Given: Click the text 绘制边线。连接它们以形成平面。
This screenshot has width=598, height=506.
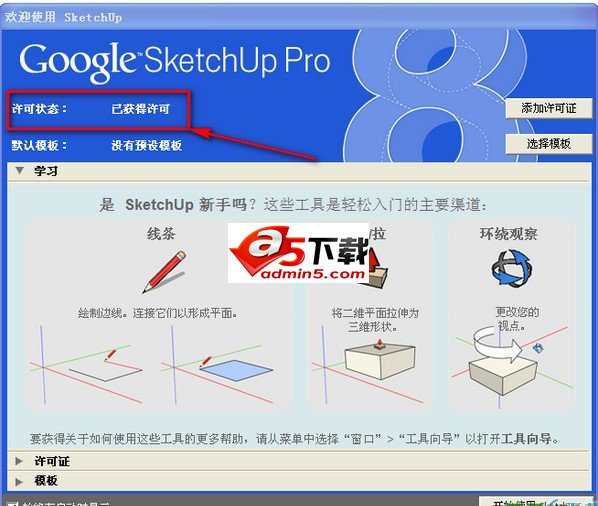Looking at the screenshot, I should pyautogui.click(x=158, y=313).
